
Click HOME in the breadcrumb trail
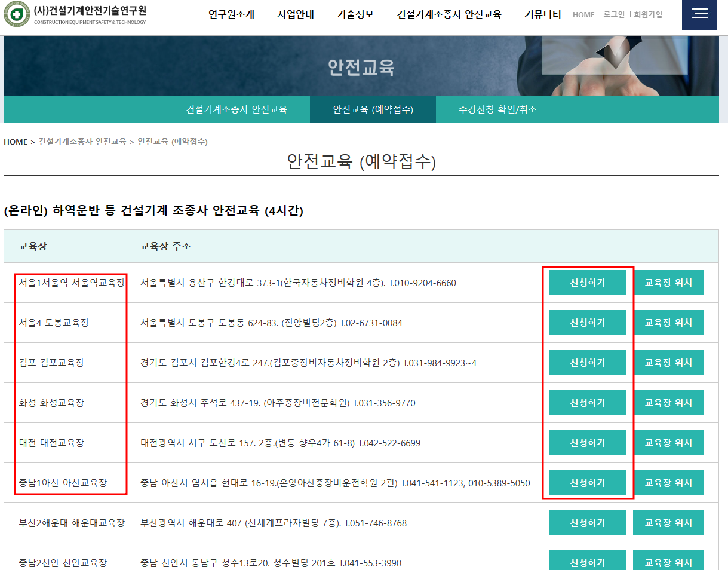tap(16, 142)
